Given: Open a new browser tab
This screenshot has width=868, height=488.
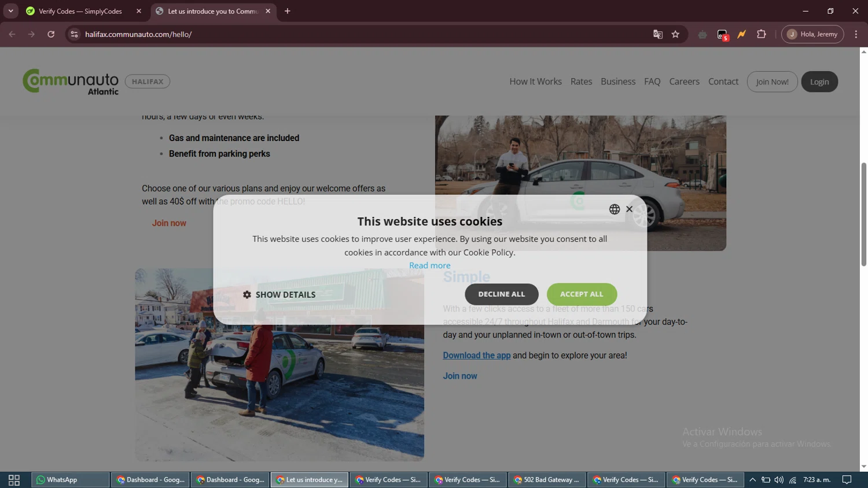Looking at the screenshot, I should 288,11.
